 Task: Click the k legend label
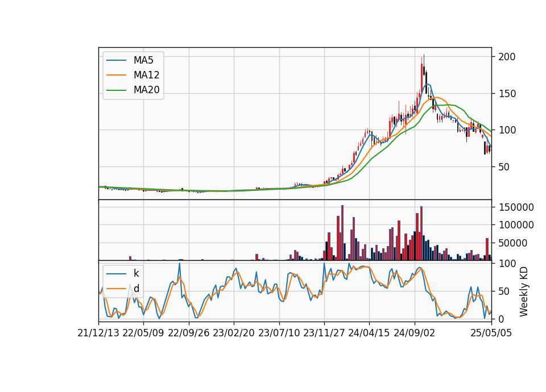click(x=136, y=273)
